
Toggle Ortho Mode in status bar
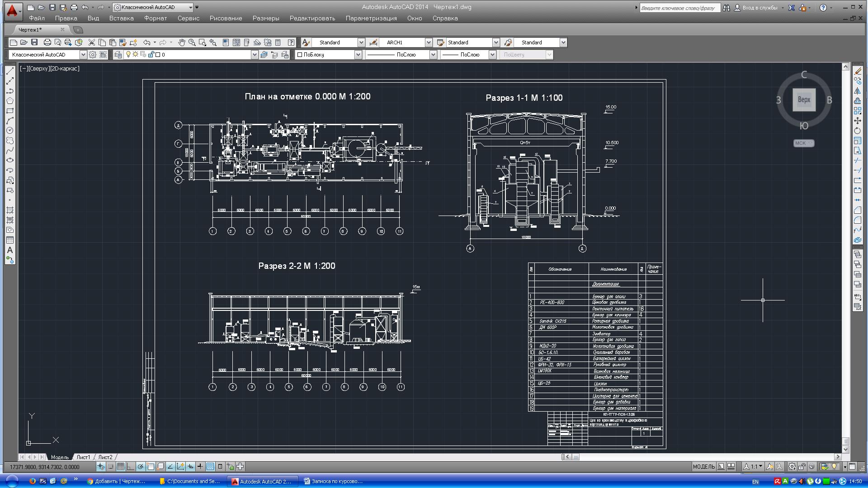131,467
